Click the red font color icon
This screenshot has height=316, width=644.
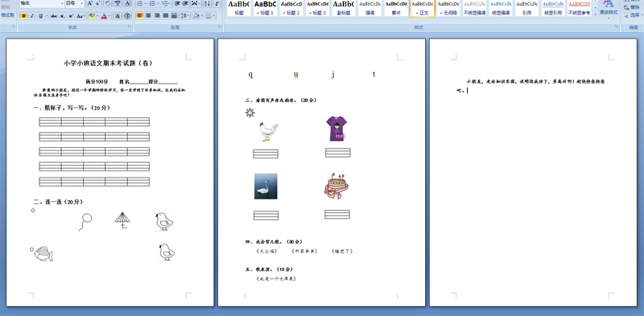tap(104, 15)
